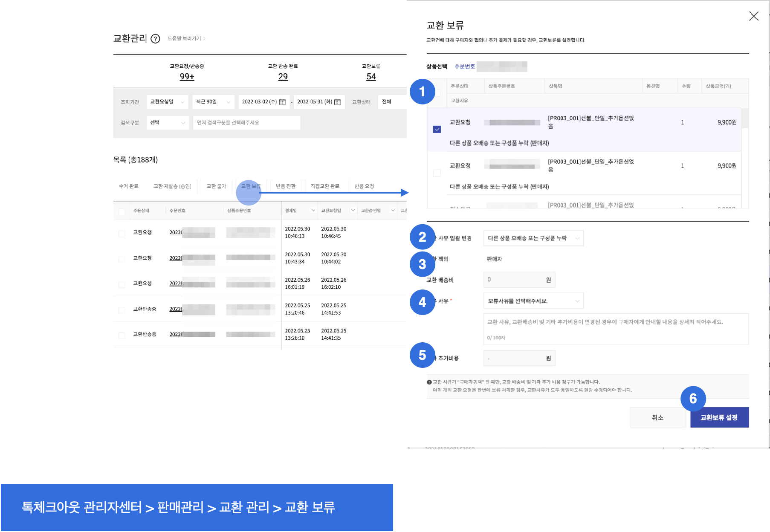Expand the 다른 상품 오배송 reason dropdown
770x532 pixels.
533,238
